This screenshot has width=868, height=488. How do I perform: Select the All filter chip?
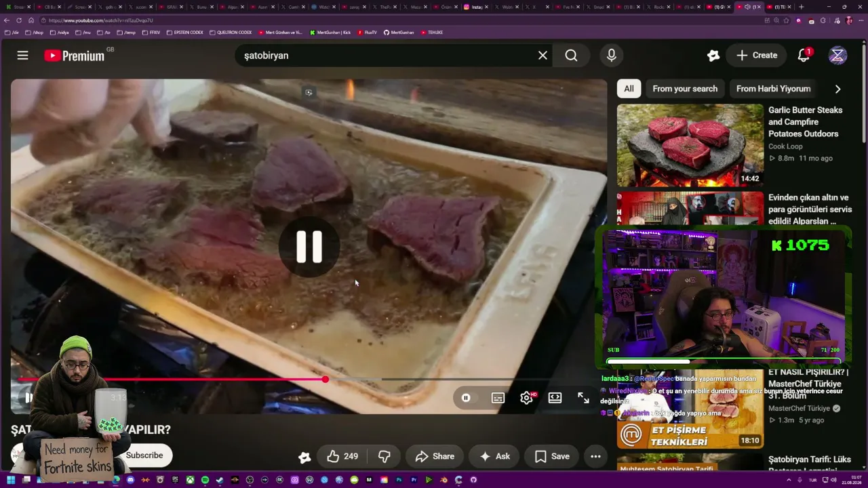629,89
